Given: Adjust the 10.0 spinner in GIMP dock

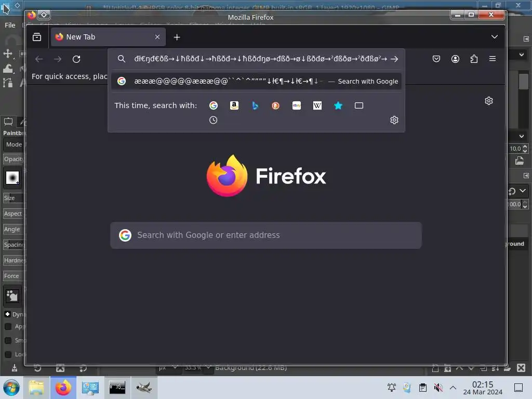Looking at the screenshot, I should click(x=525, y=149).
